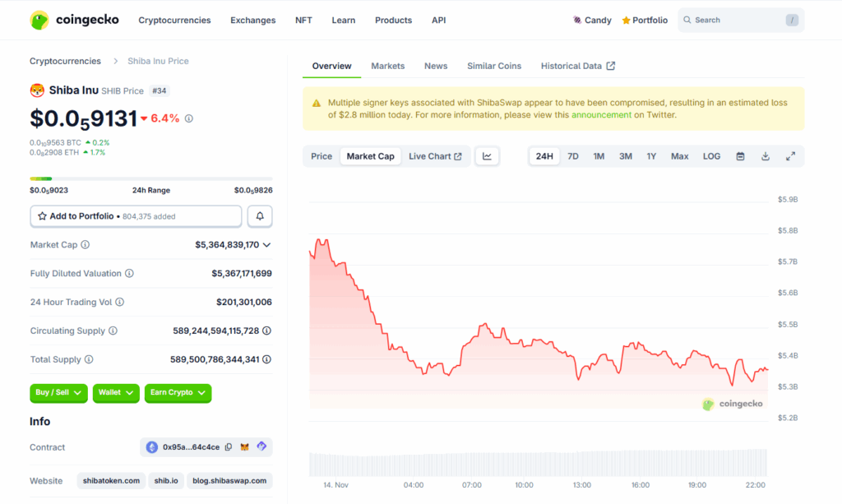Viewport: 842px width, 504px height.
Task: Open the Earn Crypto dropdown
Action: coord(178,393)
